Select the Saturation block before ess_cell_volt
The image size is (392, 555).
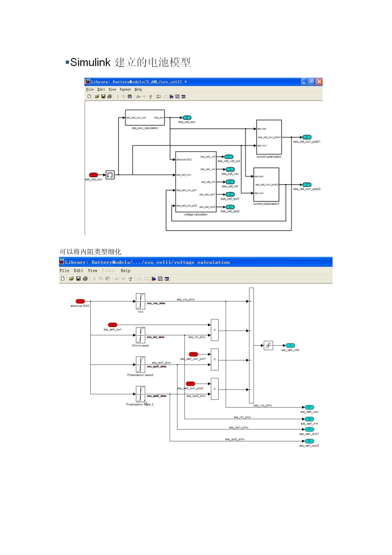coord(269,346)
